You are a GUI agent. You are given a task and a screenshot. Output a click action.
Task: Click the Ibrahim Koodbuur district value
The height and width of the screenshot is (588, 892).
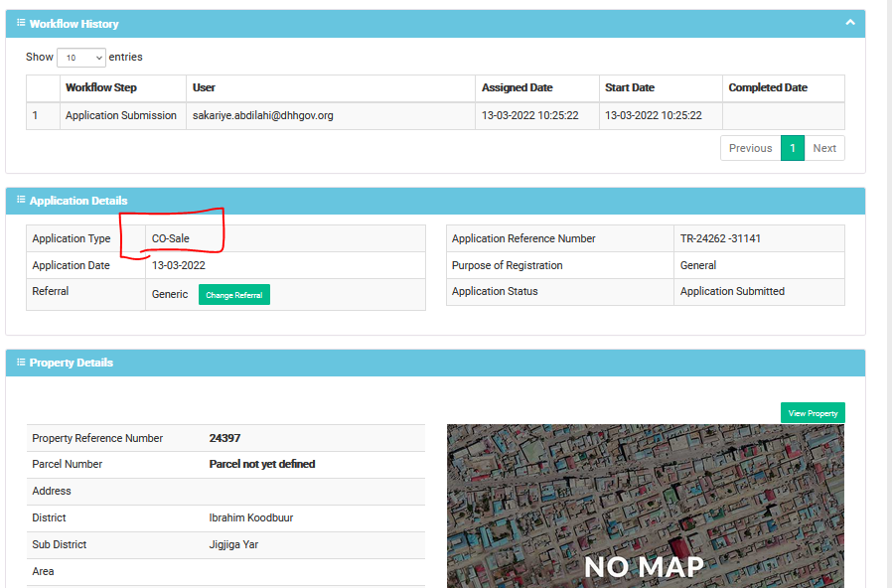[x=251, y=517]
